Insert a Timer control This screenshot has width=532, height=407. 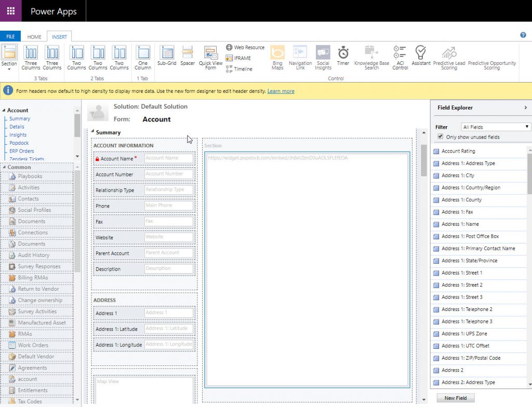(x=343, y=56)
